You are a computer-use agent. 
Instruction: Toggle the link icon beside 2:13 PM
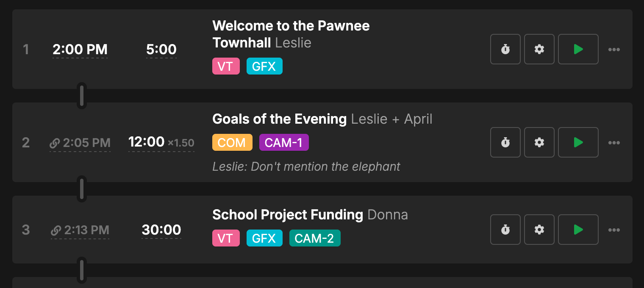tap(56, 230)
